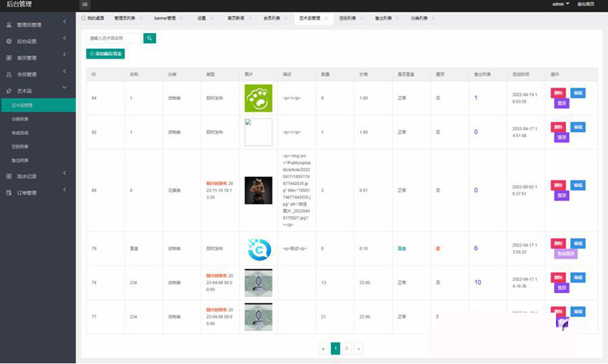Close the 设置 tab with its X
The image size is (608, 364).
pos(212,18)
